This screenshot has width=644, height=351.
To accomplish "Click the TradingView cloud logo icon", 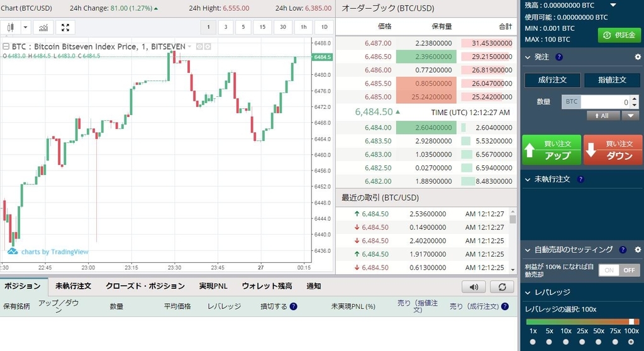I will 13,251.
